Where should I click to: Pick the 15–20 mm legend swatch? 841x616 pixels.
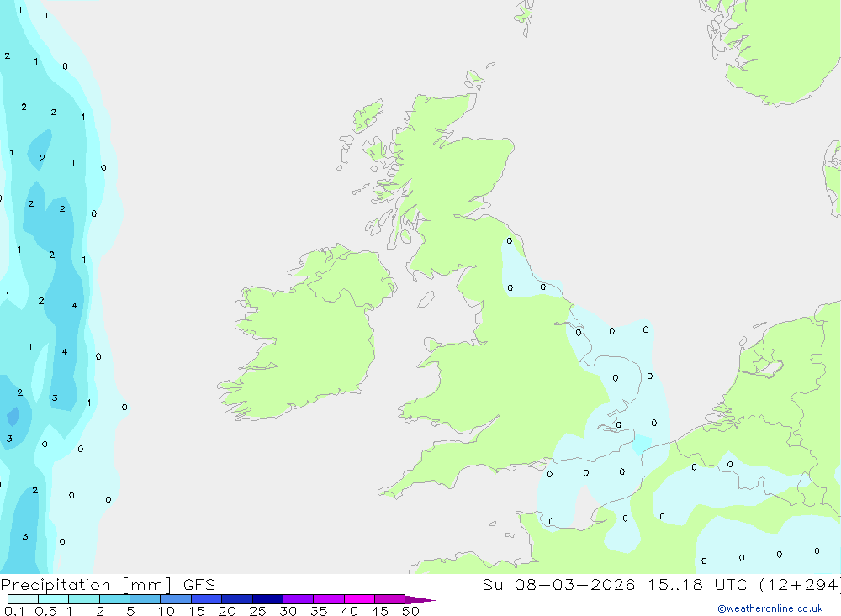(x=207, y=599)
